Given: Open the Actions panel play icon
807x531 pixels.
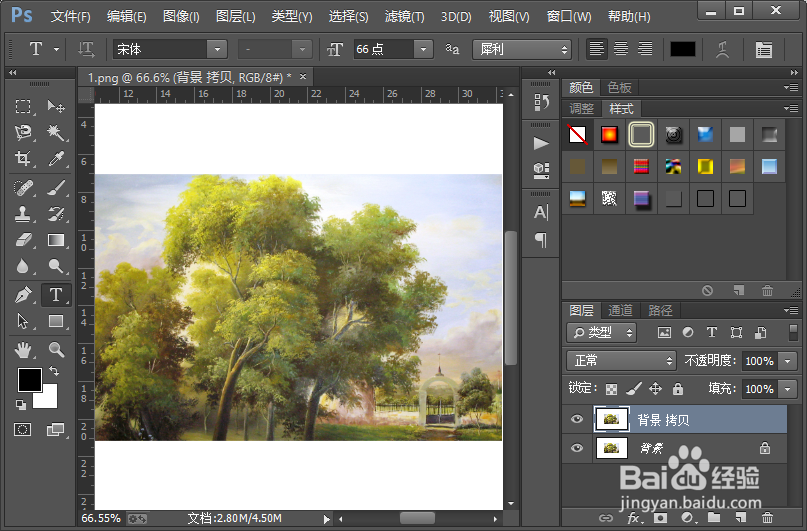Looking at the screenshot, I should 541,143.
